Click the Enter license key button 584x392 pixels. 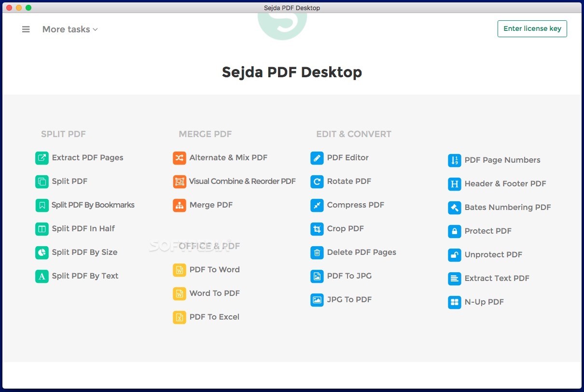[532, 28]
